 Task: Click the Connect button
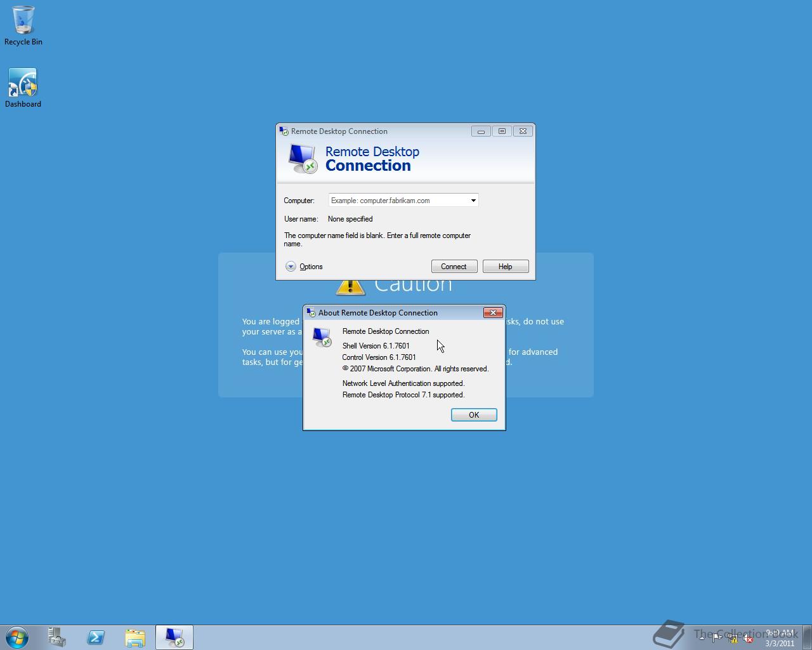[454, 267]
